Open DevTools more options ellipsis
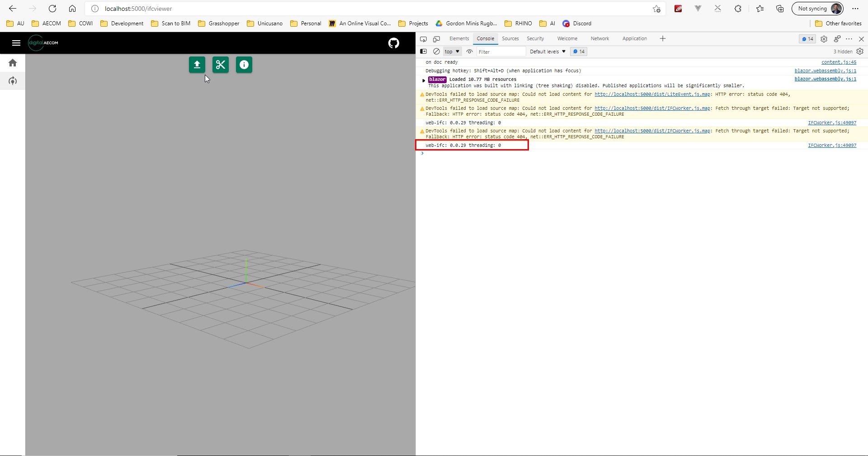The width and height of the screenshot is (868, 456). (x=849, y=39)
